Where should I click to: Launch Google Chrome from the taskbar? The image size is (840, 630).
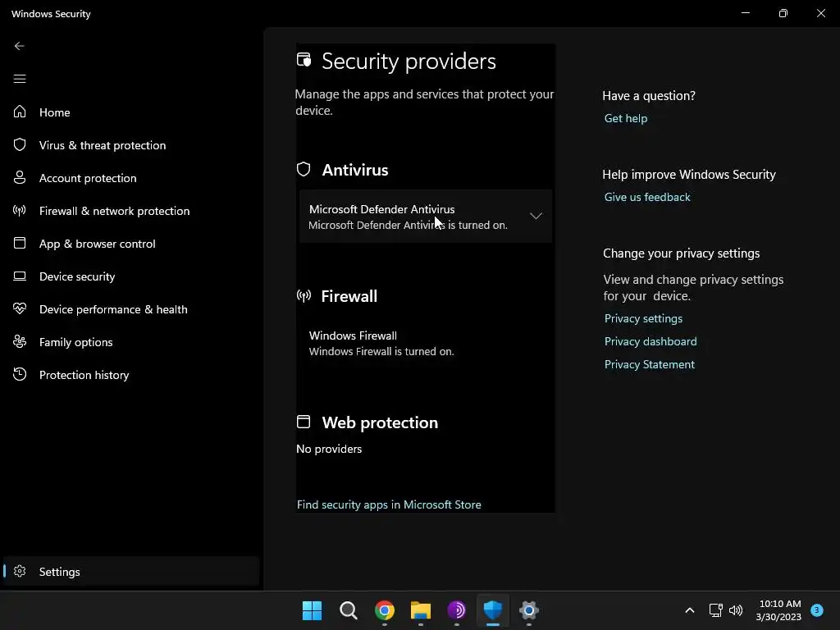coord(385,610)
